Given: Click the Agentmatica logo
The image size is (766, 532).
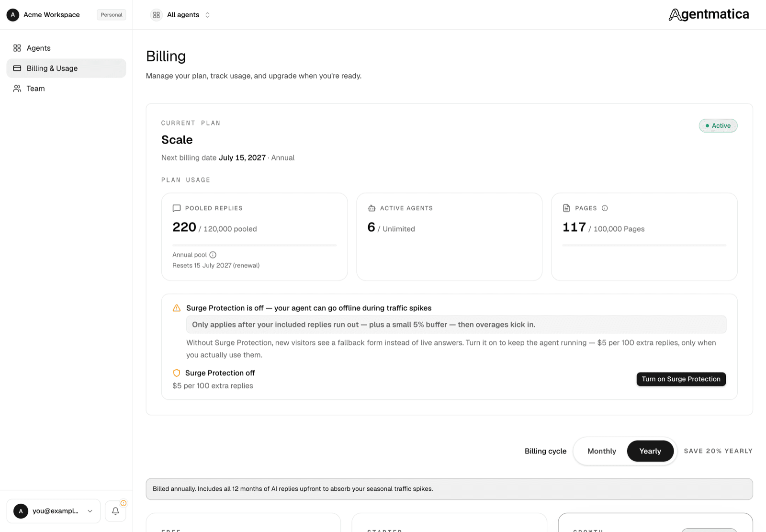Looking at the screenshot, I should click(x=709, y=15).
